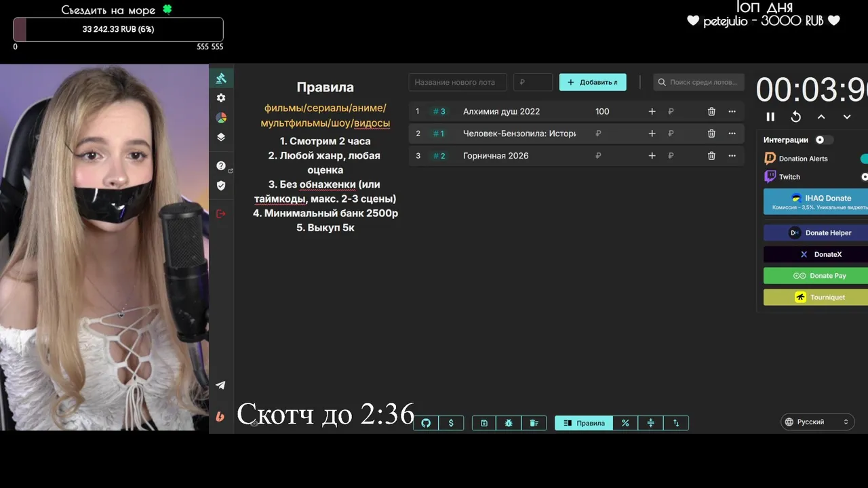Toggle the Интеграции switch
The height and width of the screenshot is (488, 868).
tap(824, 140)
